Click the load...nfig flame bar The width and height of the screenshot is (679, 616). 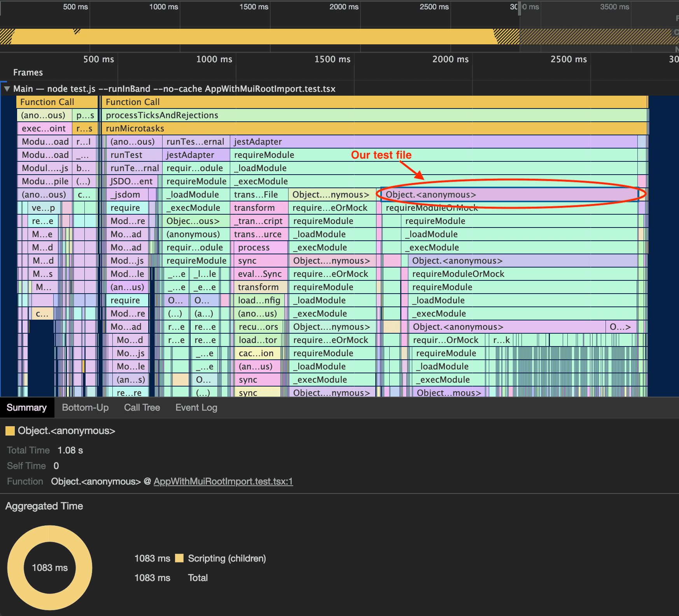[x=259, y=301]
